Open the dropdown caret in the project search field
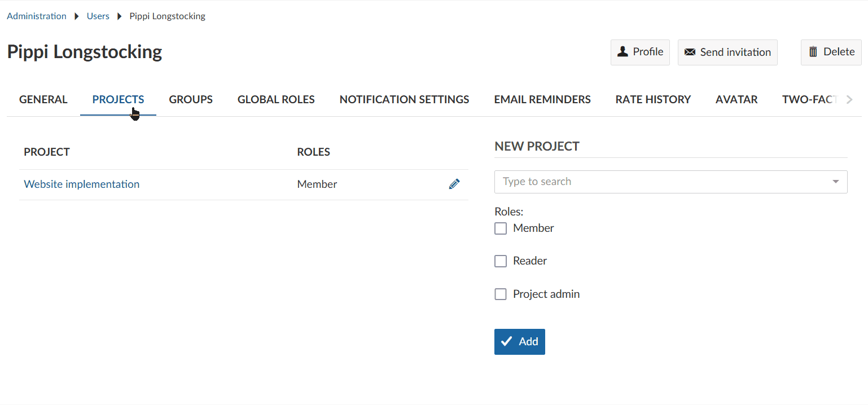 836,182
